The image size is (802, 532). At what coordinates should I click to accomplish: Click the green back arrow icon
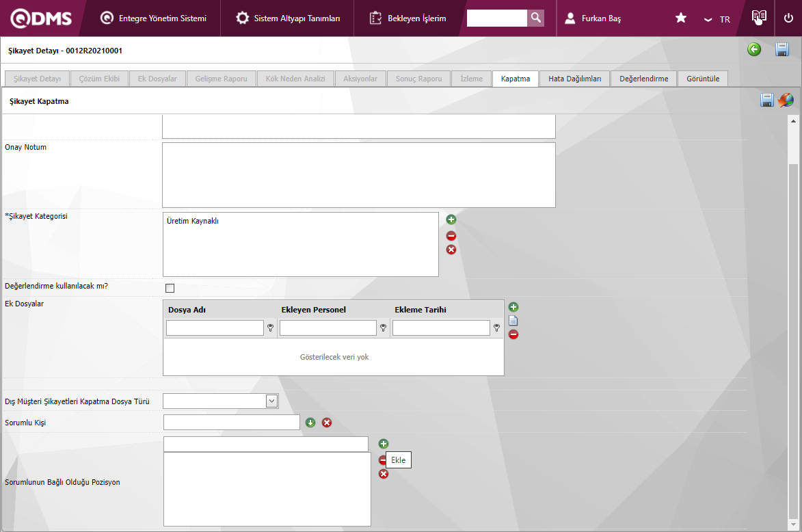754,50
